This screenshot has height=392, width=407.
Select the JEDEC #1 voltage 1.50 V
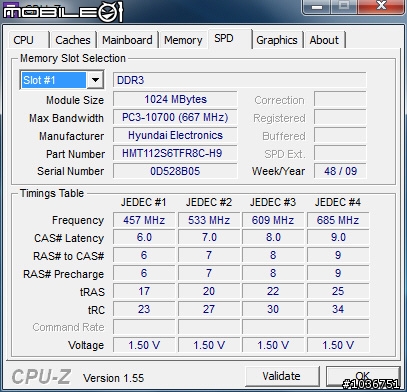[x=144, y=345]
